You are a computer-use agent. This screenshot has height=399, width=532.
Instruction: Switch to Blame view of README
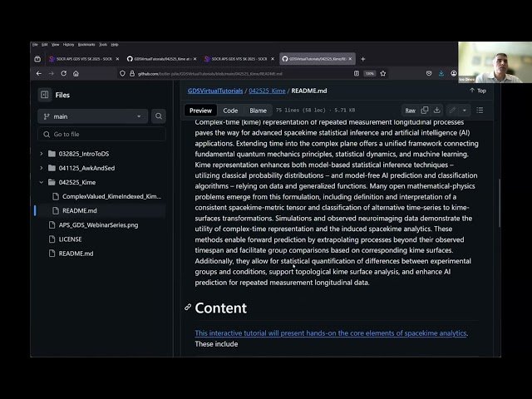[258, 111]
